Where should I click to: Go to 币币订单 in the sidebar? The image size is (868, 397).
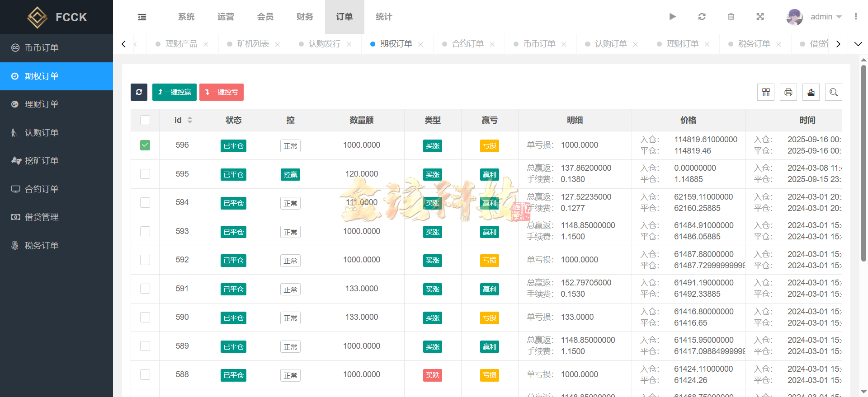click(x=57, y=48)
